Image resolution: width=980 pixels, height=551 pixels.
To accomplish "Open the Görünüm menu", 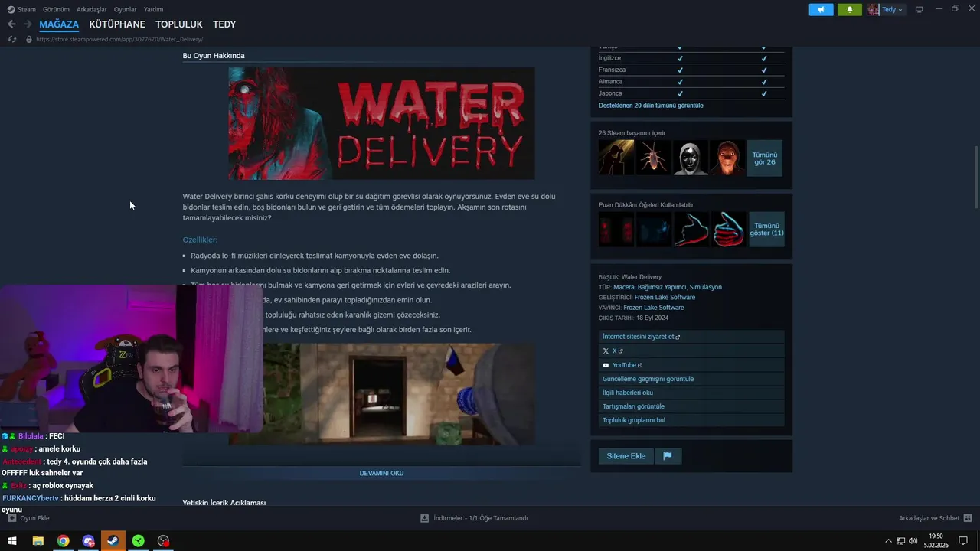I will [x=56, y=9].
